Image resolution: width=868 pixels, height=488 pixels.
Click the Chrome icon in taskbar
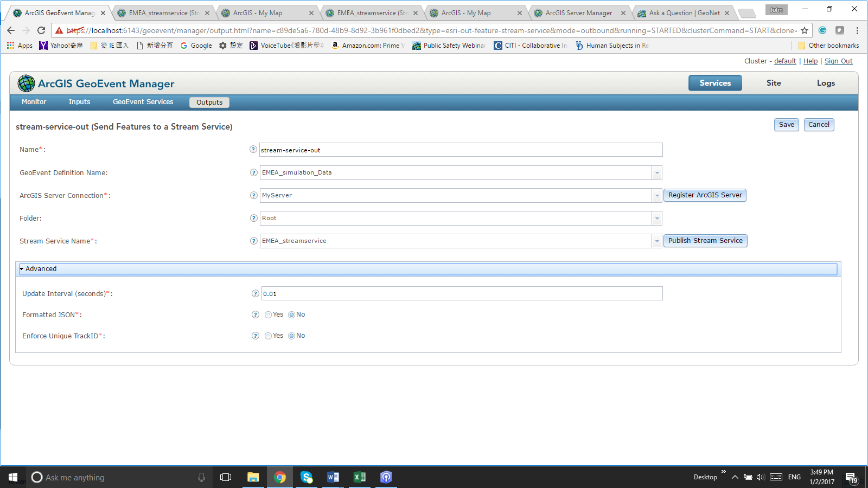pyautogui.click(x=280, y=477)
